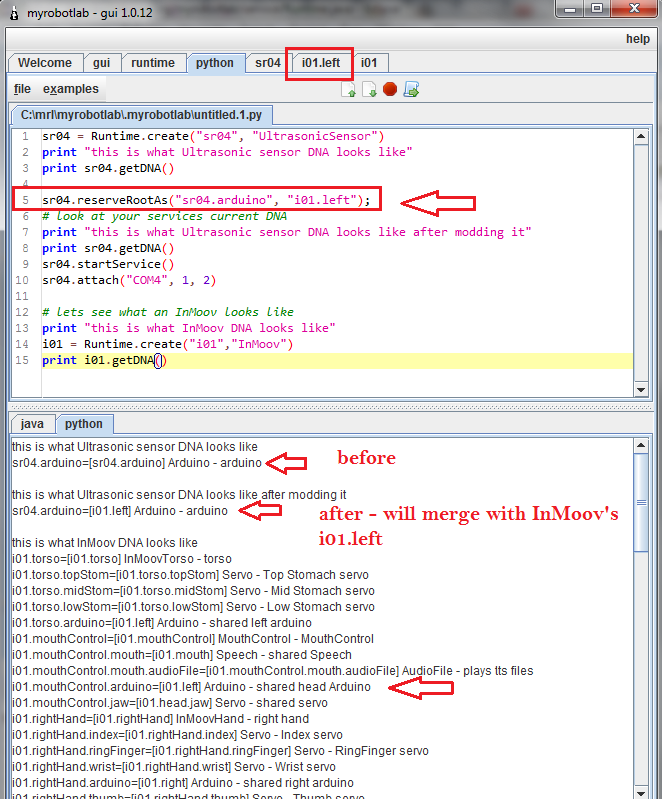Select the python console output tab
Image resolution: width=662 pixels, height=799 pixels.
[84, 424]
